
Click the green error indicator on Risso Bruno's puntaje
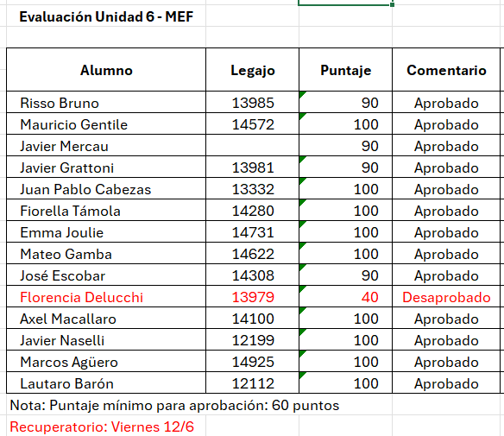(x=302, y=94)
